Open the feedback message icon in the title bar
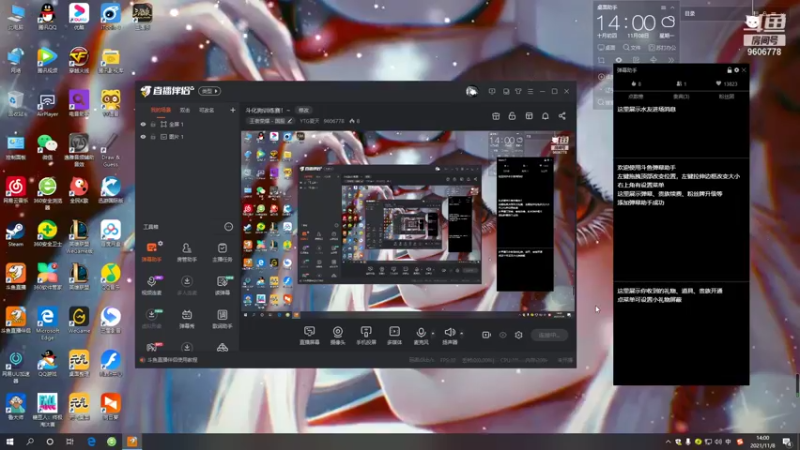Screen dimensions: 800x450 click(492, 91)
